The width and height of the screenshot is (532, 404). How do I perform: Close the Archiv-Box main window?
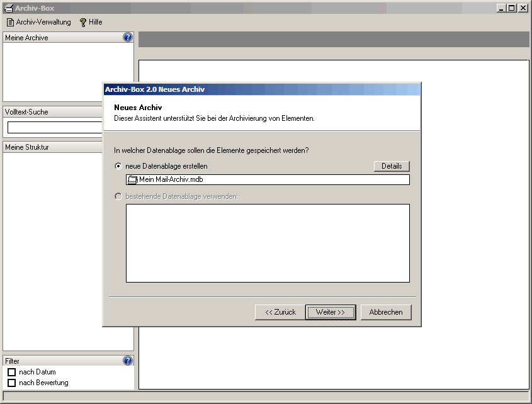click(522, 8)
